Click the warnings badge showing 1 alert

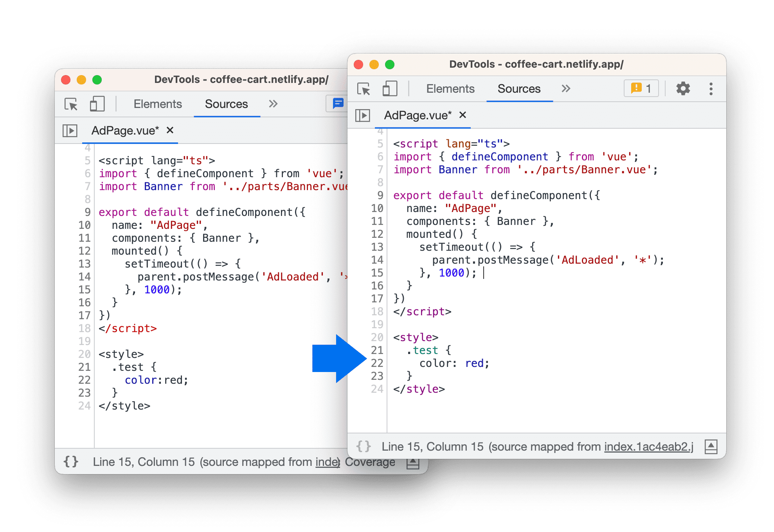642,88
